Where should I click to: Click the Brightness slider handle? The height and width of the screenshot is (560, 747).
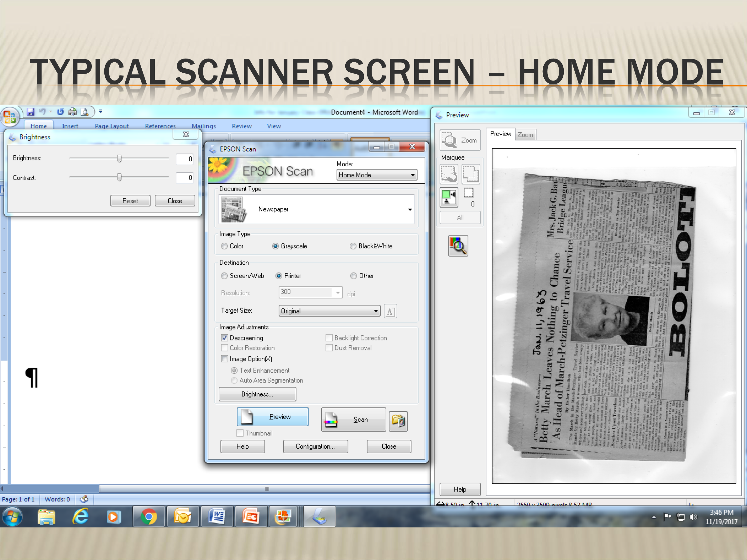click(x=119, y=158)
